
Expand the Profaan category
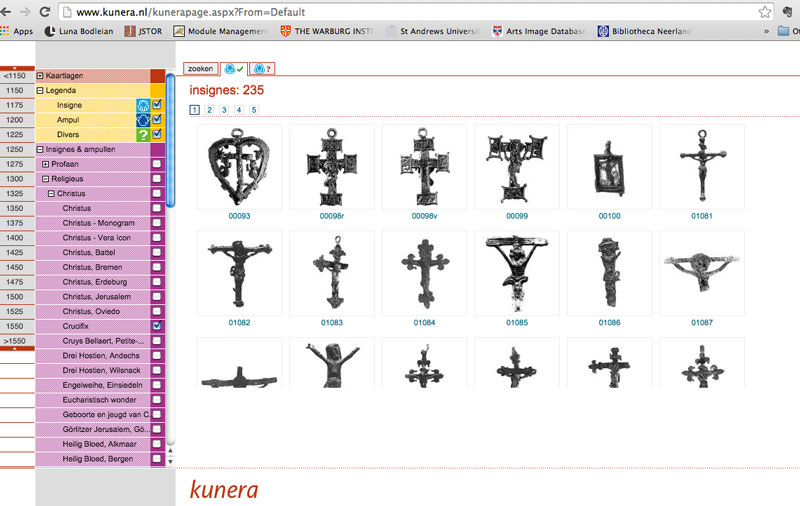[45, 164]
